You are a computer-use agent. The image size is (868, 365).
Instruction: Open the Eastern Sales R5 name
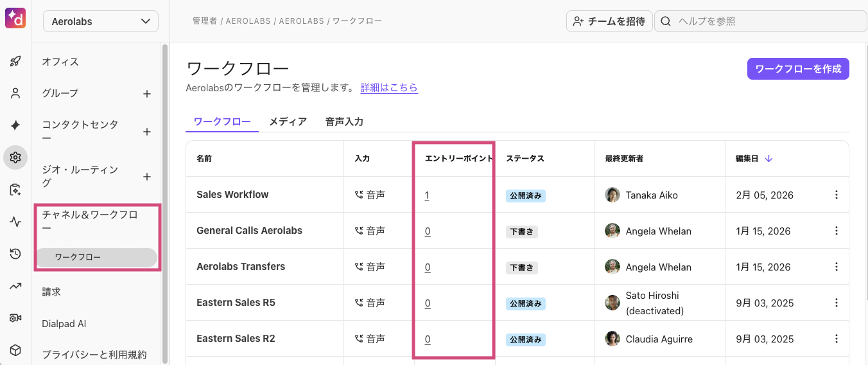click(x=236, y=303)
